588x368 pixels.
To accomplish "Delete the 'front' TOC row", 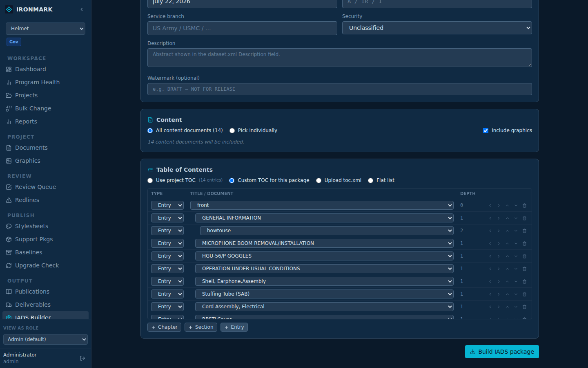I will point(525,206).
